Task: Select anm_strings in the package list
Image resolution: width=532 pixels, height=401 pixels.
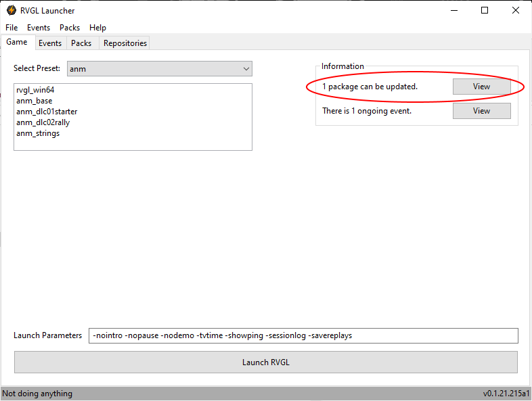Action: tap(38, 133)
